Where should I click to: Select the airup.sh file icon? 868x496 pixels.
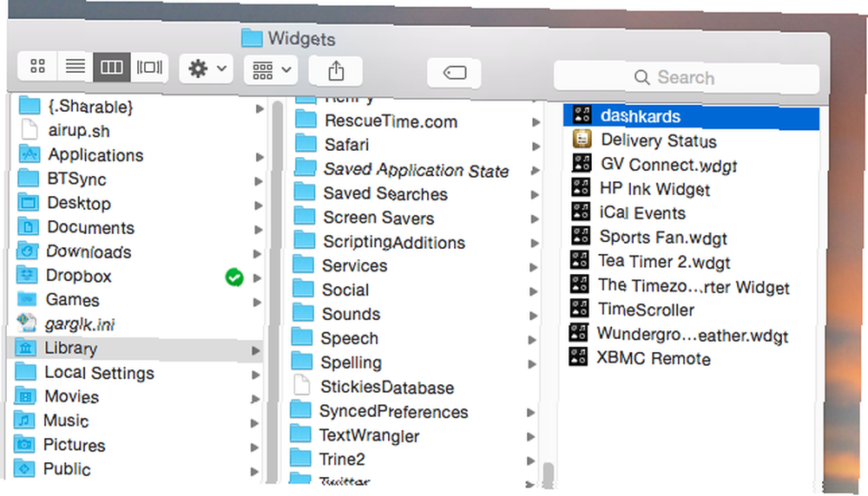pyautogui.click(x=29, y=129)
